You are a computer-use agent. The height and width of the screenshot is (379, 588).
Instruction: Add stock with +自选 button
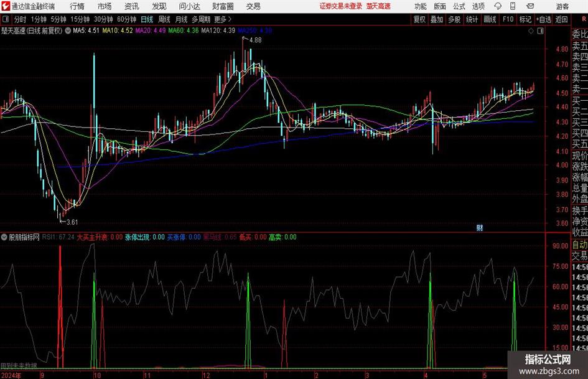pos(543,19)
